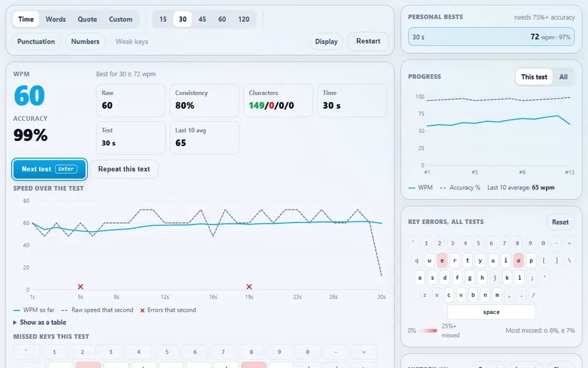Click the f key in Key Errors

(457, 277)
